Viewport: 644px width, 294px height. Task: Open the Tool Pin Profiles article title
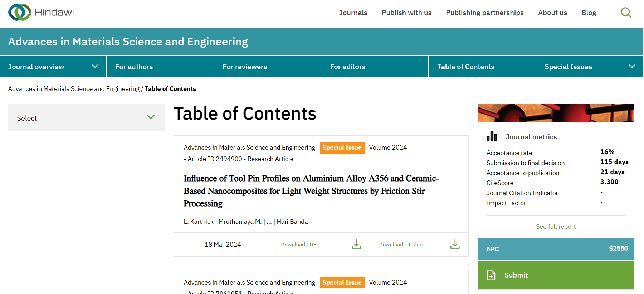[311, 191]
